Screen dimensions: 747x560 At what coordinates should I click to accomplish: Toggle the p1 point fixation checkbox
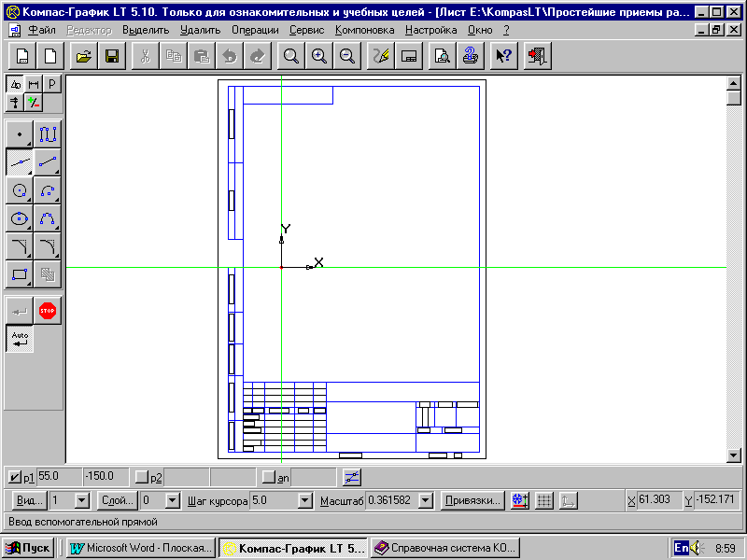point(15,477)
